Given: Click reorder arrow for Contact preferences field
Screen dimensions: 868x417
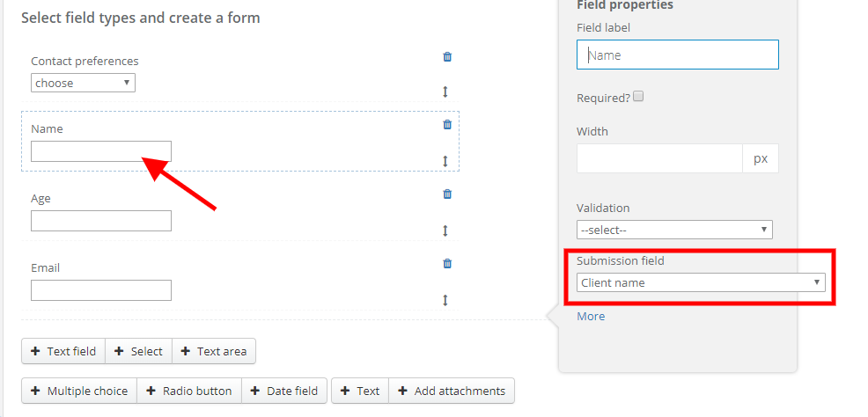Looking at the screenshot, I should coord(445,91).
